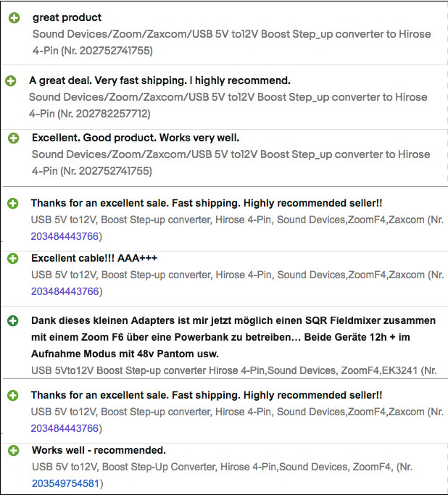Open 203484443766 link under "Excellent cable!!!" feedback
The image size is (448, 495).
pos(64,291)
